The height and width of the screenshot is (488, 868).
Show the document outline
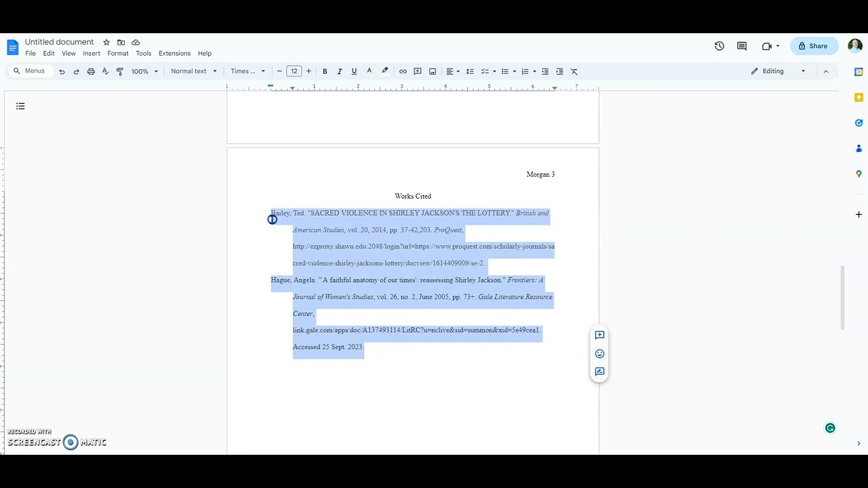click(20, 106)
